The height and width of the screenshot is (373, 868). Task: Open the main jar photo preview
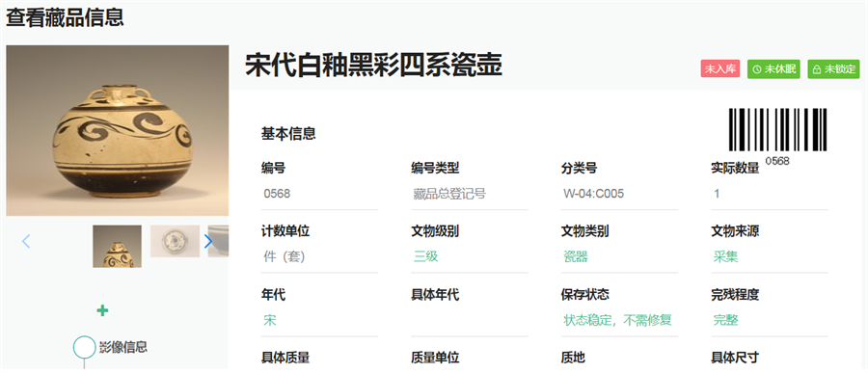click(x=118, y=131)
